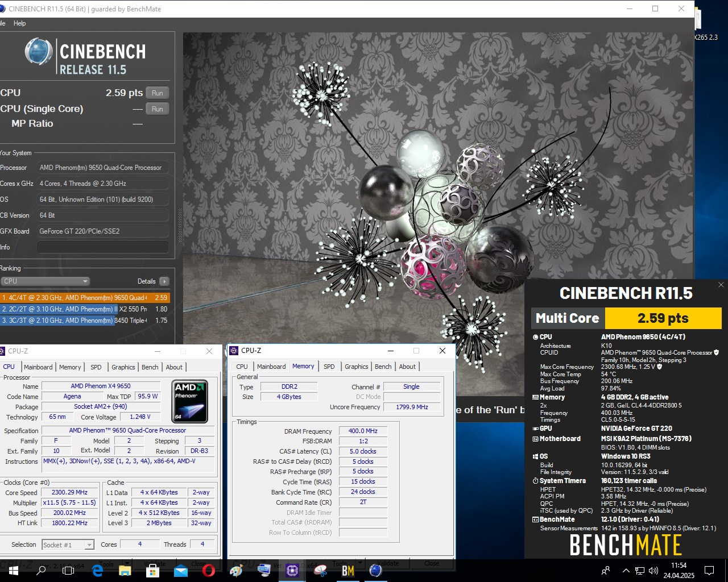
Task: Open SPD tab in CPU-Z DDR2 timings window
Action: pyautogui.click(x=329, y=367)
